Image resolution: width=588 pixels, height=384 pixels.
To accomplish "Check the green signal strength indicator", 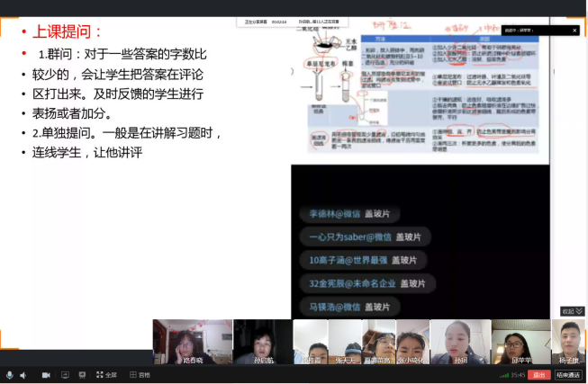I will [x=504, y=375].
